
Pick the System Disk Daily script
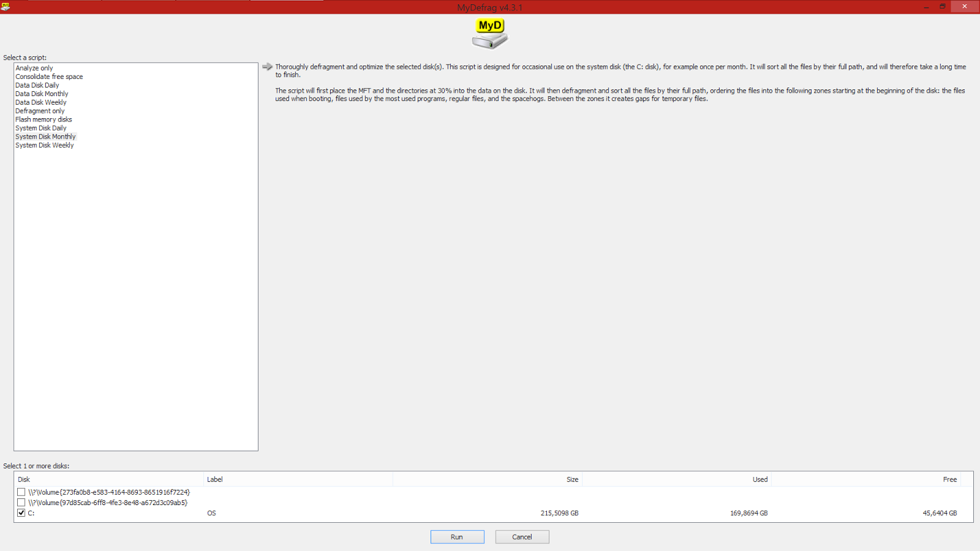tap(41, 128)
